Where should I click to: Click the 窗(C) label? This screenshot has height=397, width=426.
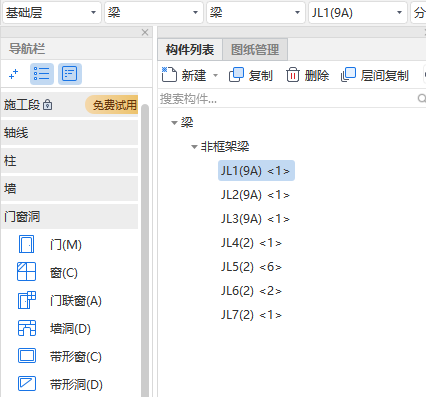pyautogui.click(x=64, y=273)
